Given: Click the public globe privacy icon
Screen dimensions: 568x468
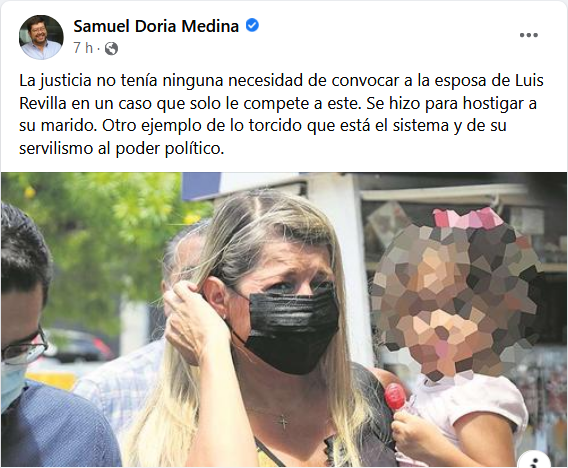Looking at the screenshot, I should 112,48.
